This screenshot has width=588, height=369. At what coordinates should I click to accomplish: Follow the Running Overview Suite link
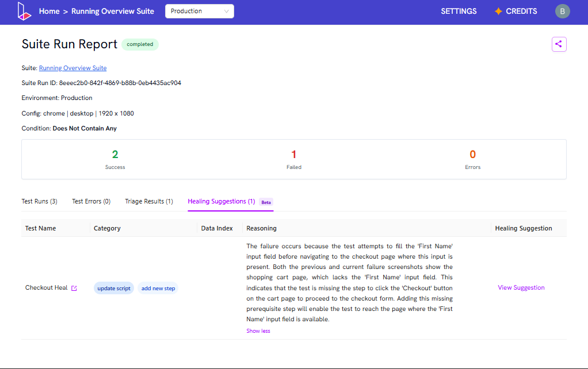coord(72,68)
